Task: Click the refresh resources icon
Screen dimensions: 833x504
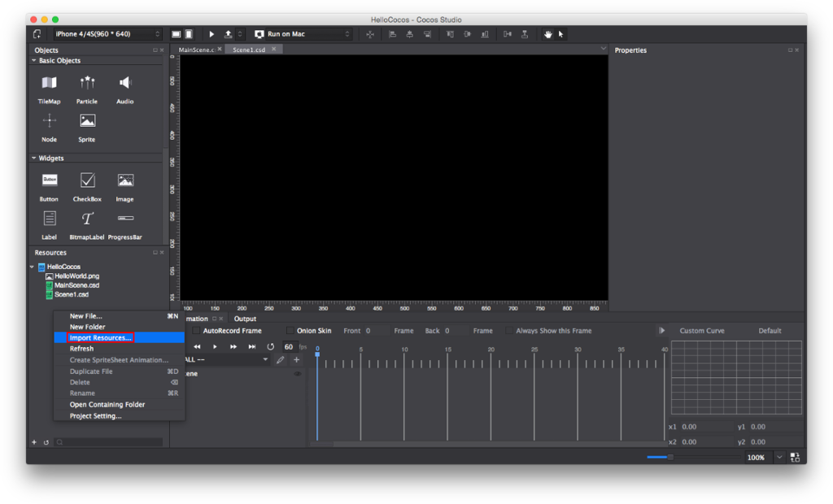Action: click(46, 442)
